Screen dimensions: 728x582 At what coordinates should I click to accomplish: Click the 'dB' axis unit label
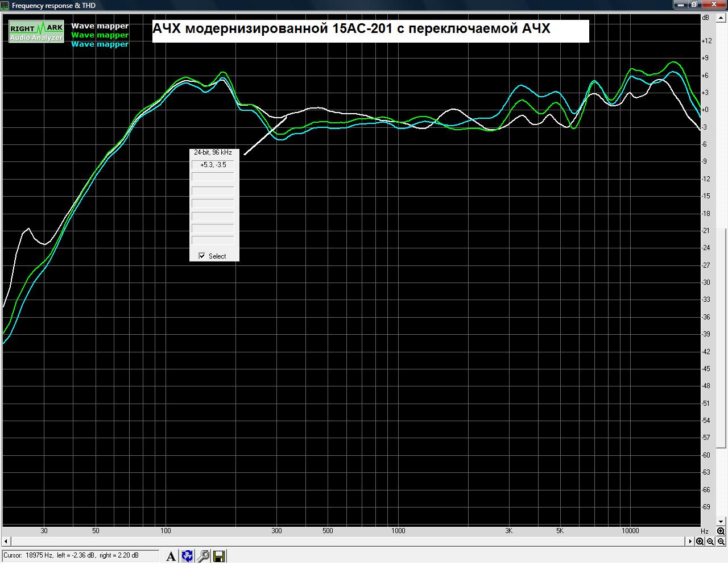706,18
